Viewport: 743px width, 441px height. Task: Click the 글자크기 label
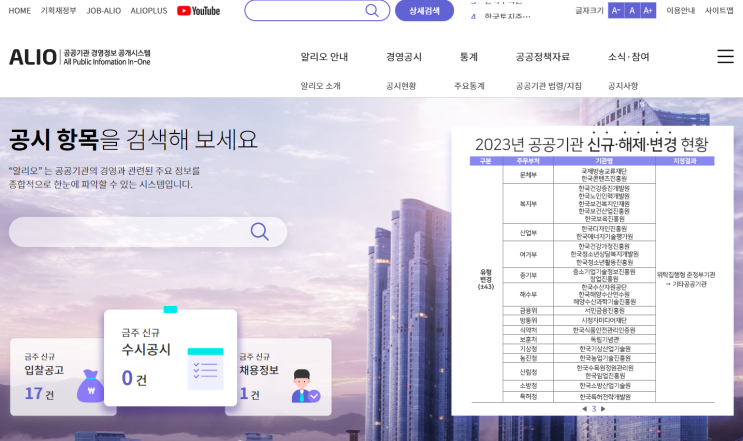589,10
